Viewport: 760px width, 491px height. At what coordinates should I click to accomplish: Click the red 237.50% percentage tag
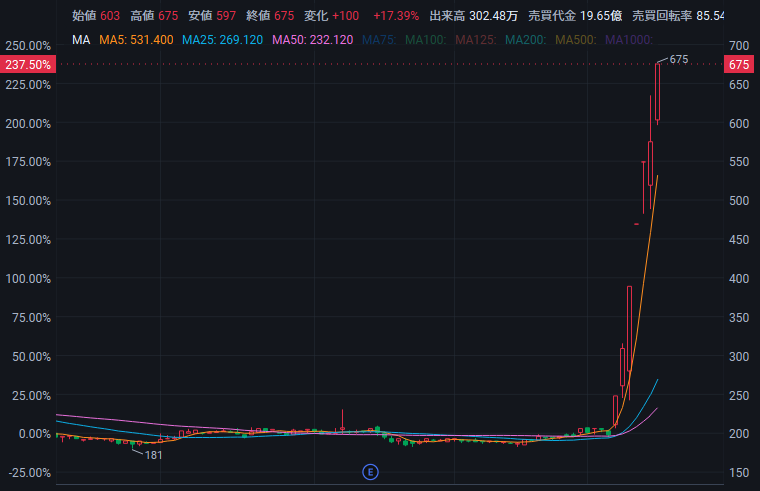click(28, 64)
